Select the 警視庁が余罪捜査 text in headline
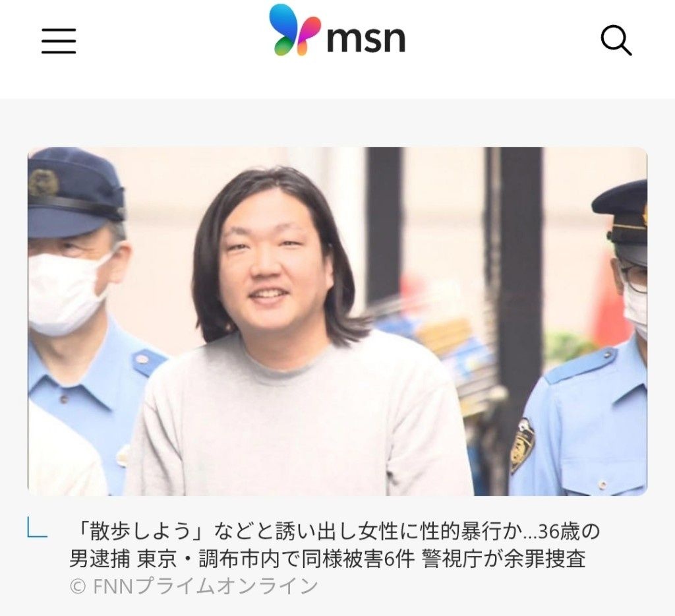 [x=504, y=559]
